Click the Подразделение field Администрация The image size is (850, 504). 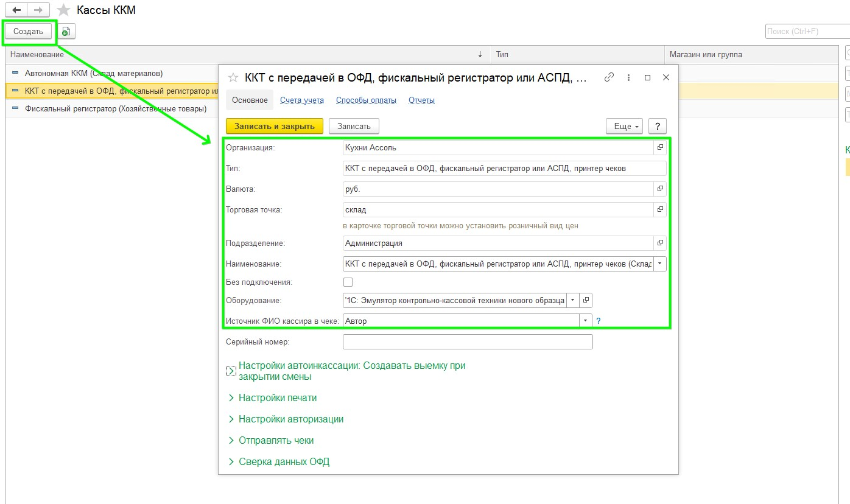click(x=498, y=243)
